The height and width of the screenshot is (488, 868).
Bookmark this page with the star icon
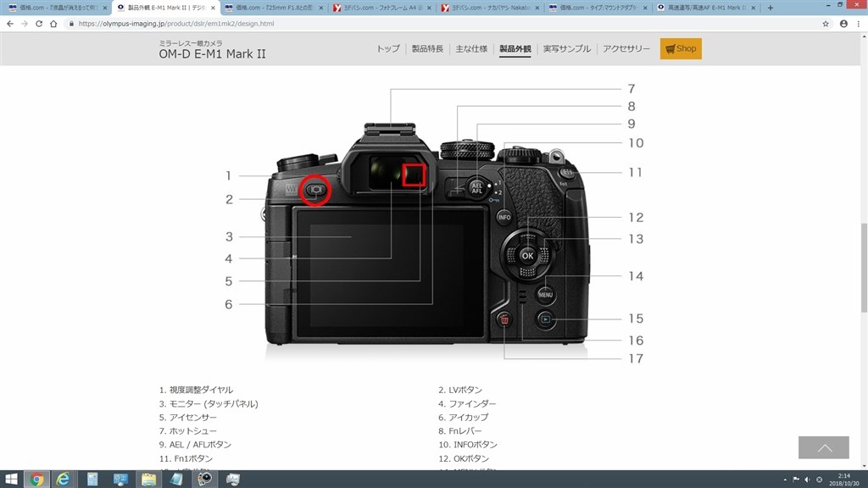point(826,24)
